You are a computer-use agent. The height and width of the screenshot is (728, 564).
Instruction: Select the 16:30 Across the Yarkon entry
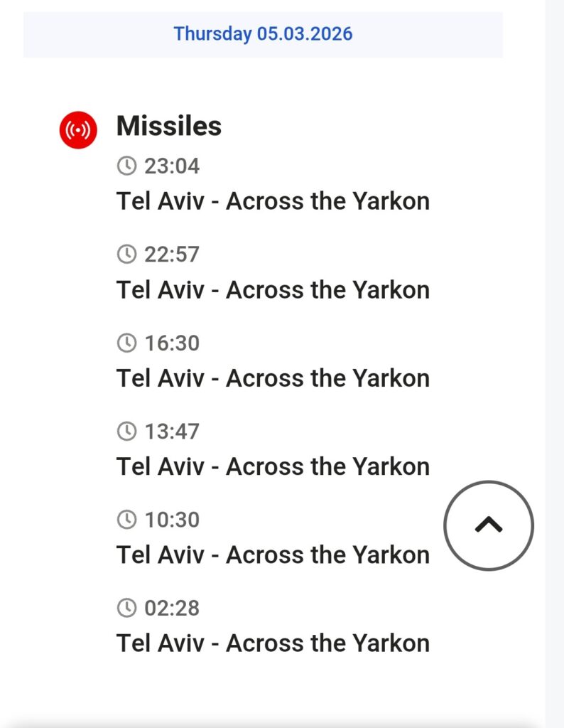tap(273, 378)
